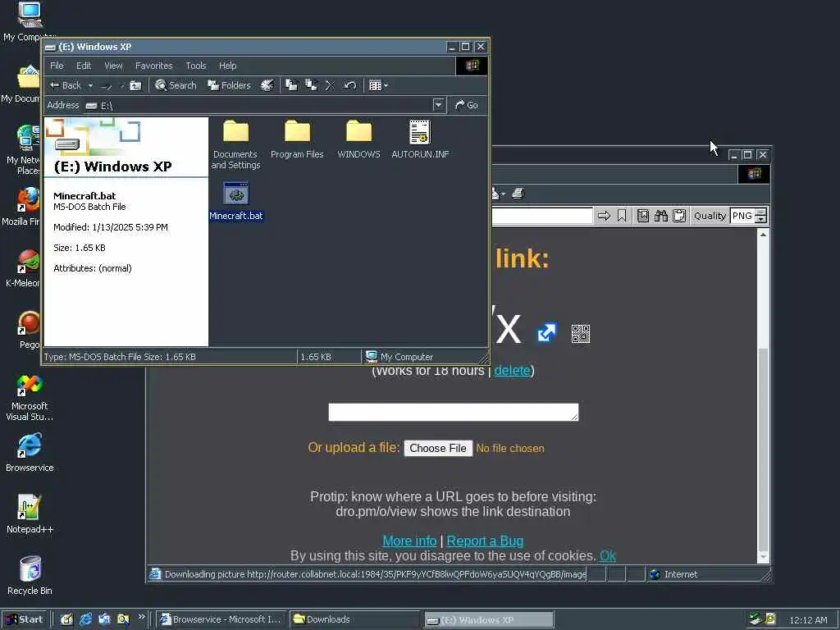Open the Help menu
The width and height of the screenshot is (840, 630).
[228, 66]
